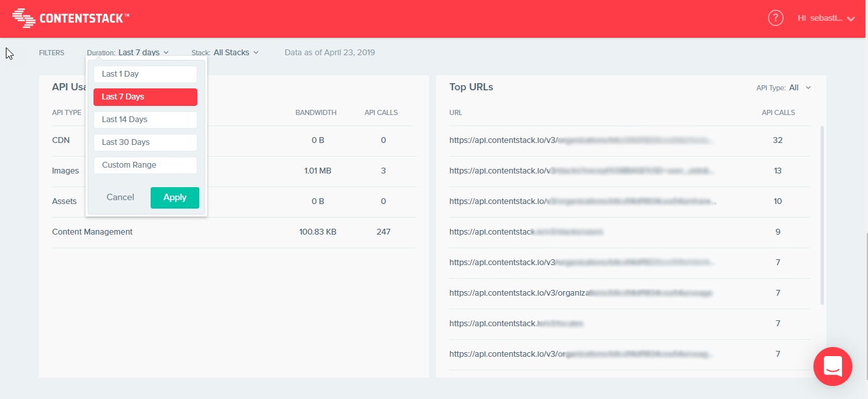
Task: Click the URL with 10 API calls
Action: pos(582,201)
